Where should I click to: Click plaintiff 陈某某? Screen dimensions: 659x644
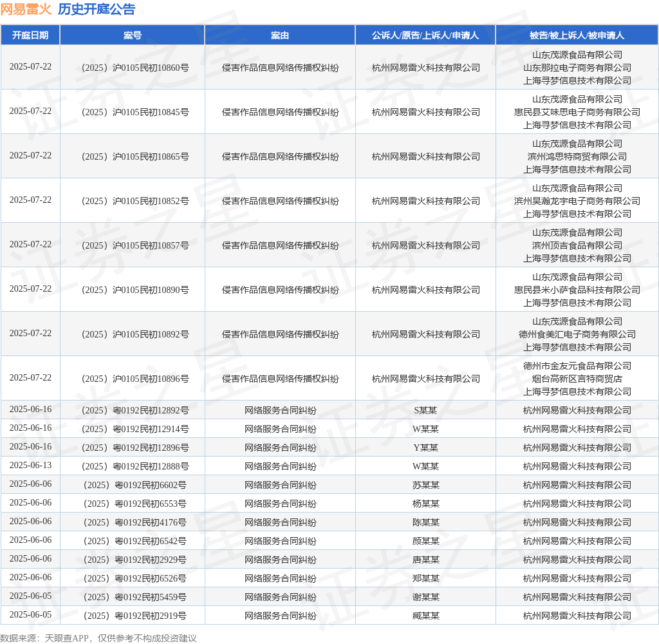click(425, 522)
